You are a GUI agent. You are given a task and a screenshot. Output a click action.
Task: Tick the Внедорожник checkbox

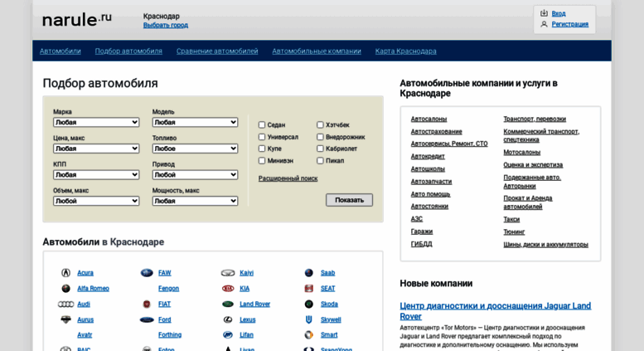pyautogui.click(x=320, y=137)
